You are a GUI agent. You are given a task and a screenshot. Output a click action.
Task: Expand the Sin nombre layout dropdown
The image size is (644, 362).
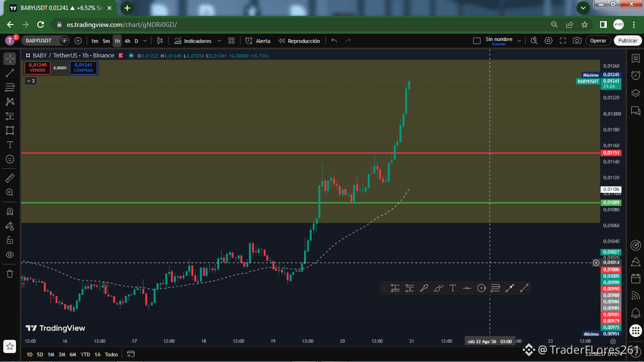[x=519, y=41]
